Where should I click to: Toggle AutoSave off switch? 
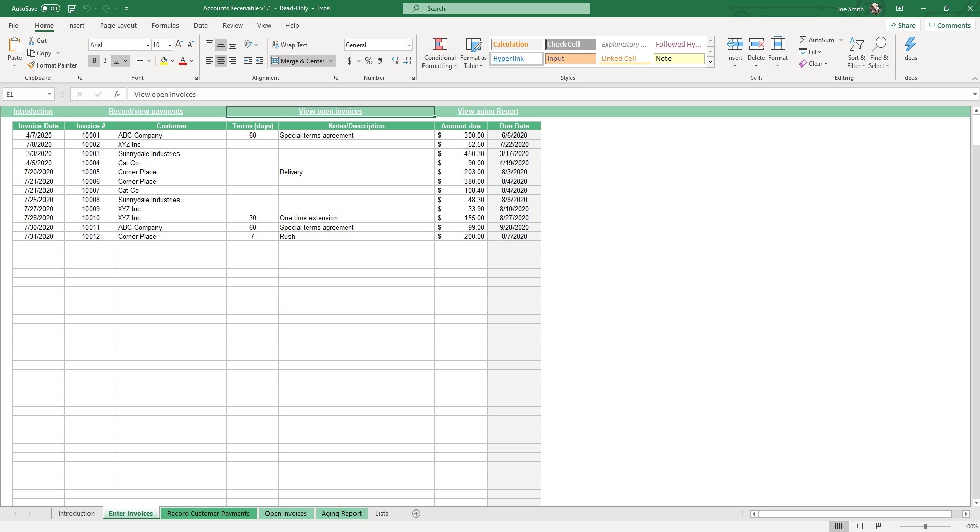[49, 8]
